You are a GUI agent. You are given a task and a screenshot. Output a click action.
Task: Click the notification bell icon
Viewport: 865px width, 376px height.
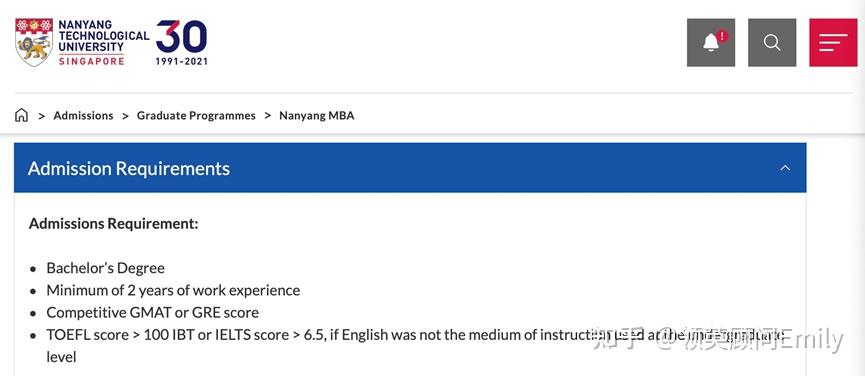(711, 42)
